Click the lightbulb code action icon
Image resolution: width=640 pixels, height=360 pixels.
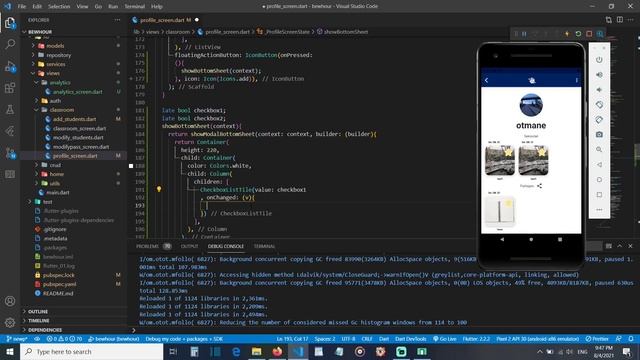(x=159, y=189)
